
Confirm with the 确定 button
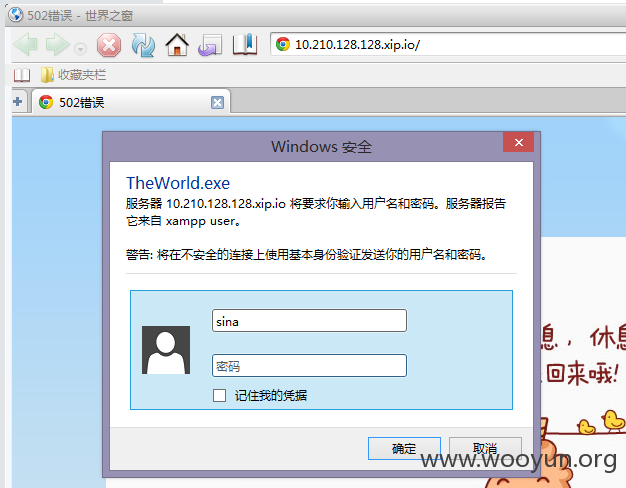(x=404, y=448)
